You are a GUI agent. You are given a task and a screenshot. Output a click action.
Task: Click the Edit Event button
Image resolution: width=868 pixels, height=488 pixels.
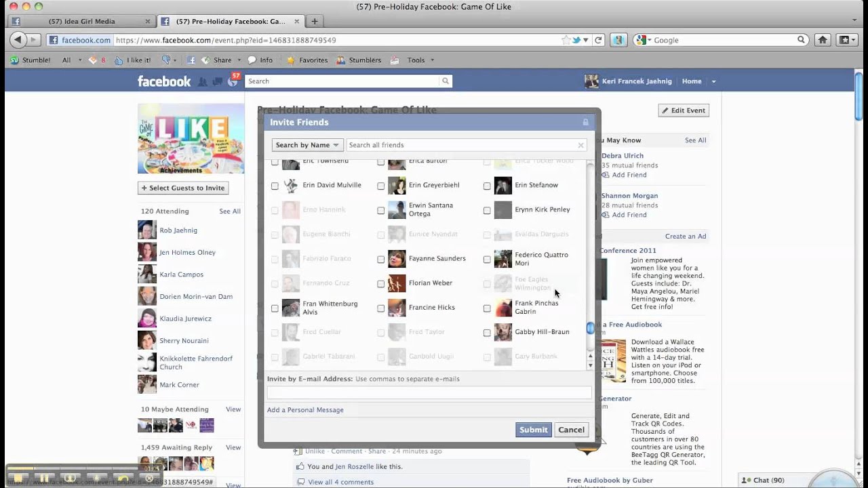tap(684, 110)
